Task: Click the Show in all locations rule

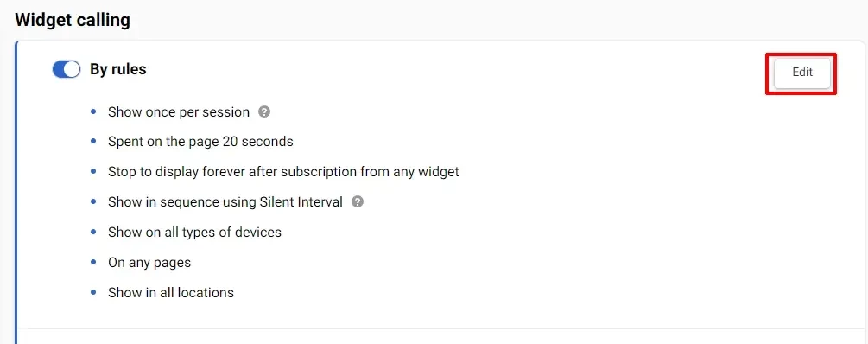Action: (x=170, y=292)
